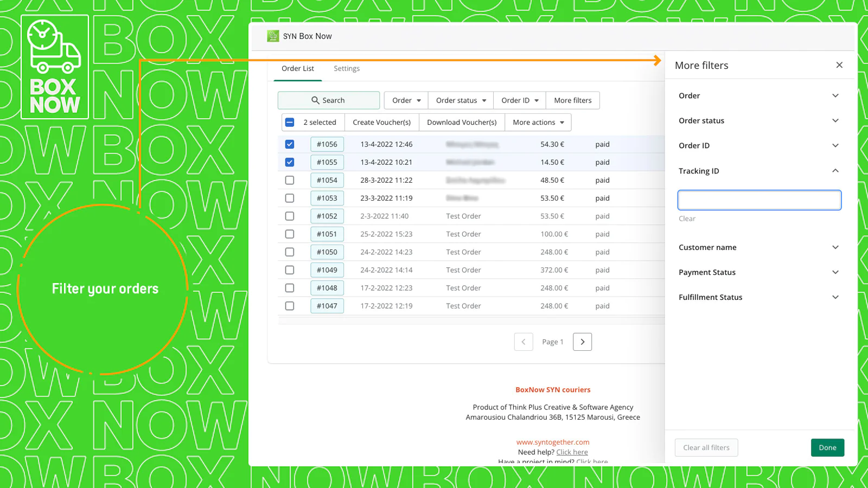Check order #1051 checkbox
Image resolution: width=868 pixels, height=488 pixels.
tap(290, 234)
